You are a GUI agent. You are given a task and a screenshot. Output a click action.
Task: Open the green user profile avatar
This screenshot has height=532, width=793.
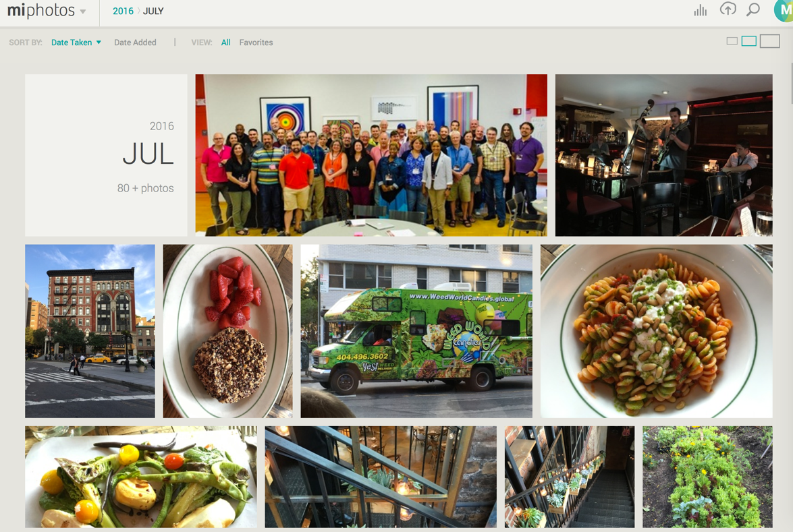[x=784, y=10]
